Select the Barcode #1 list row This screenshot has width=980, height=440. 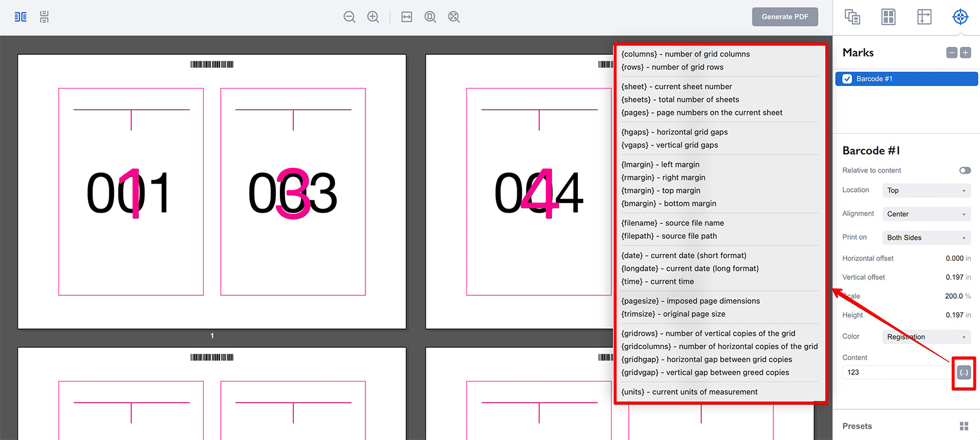tap(906, 79)
